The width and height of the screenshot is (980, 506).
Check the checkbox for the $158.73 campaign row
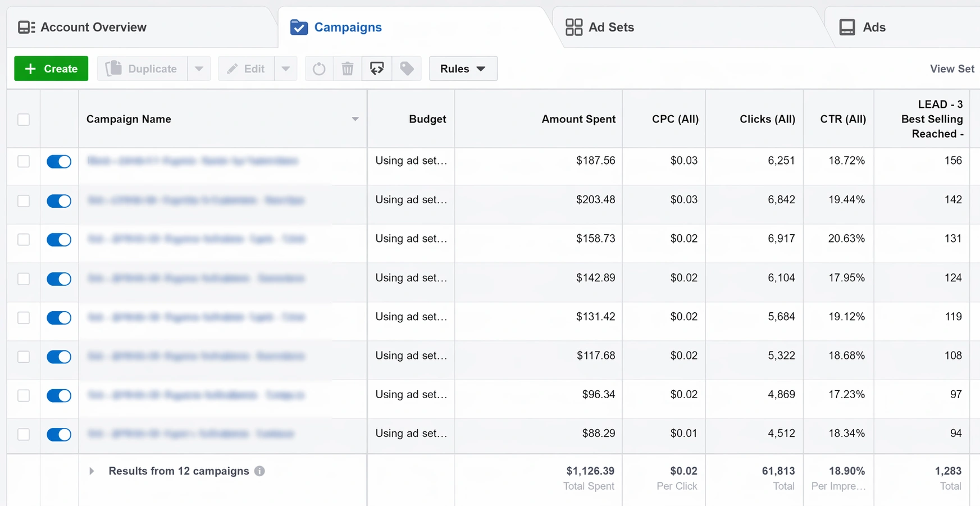24,240
